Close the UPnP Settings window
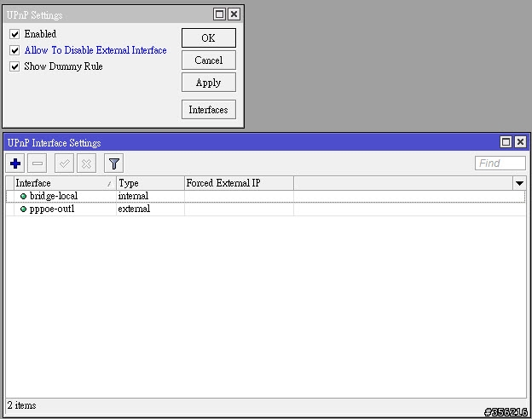 click(x=234, y=14)
